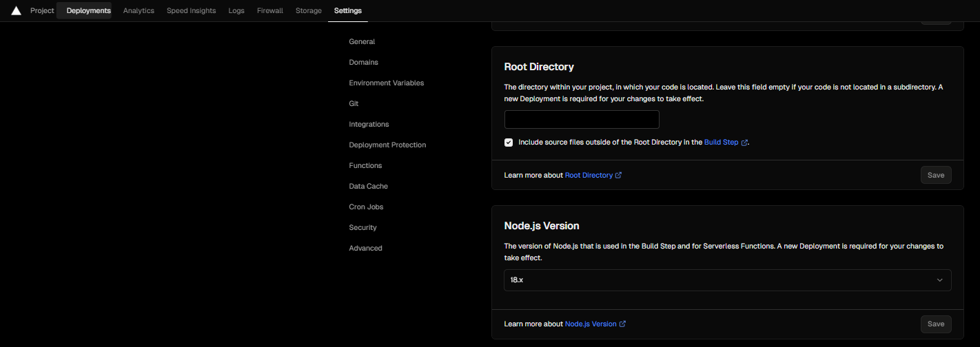The width and height of the screenshot is (980, 347).
Task: Open the Speed Insights tab
Action: [191, 10]
